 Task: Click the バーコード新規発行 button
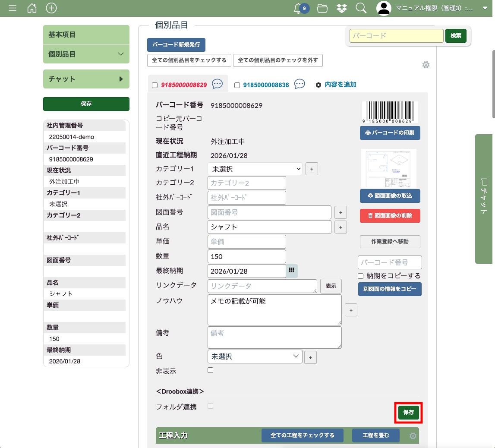pos(176,44)
